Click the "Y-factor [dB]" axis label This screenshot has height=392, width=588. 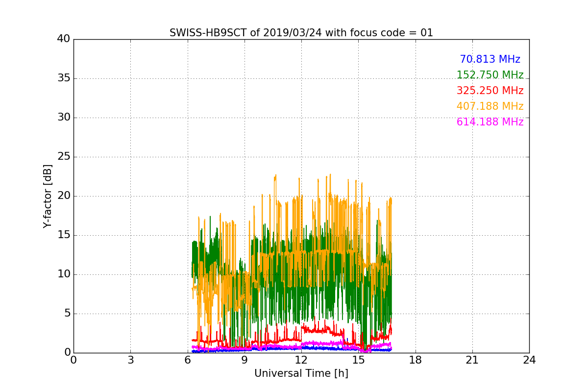click(48, 196)
